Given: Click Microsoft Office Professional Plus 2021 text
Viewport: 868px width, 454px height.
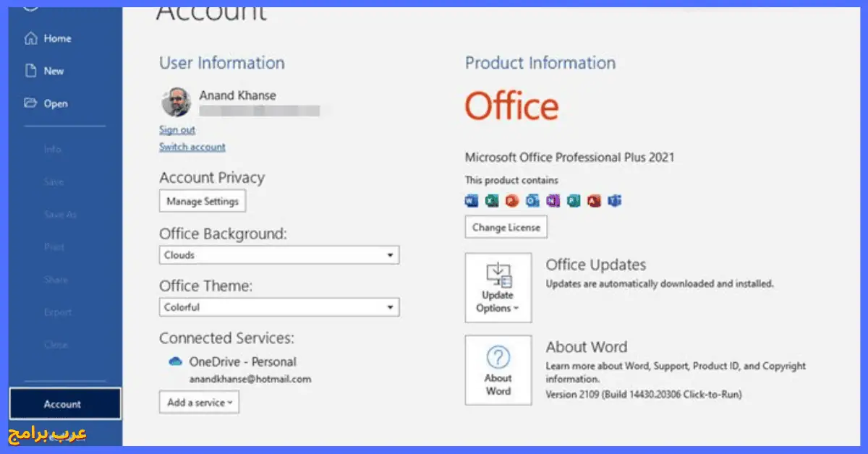Looking at the screenshot, I should click(570, 157).
